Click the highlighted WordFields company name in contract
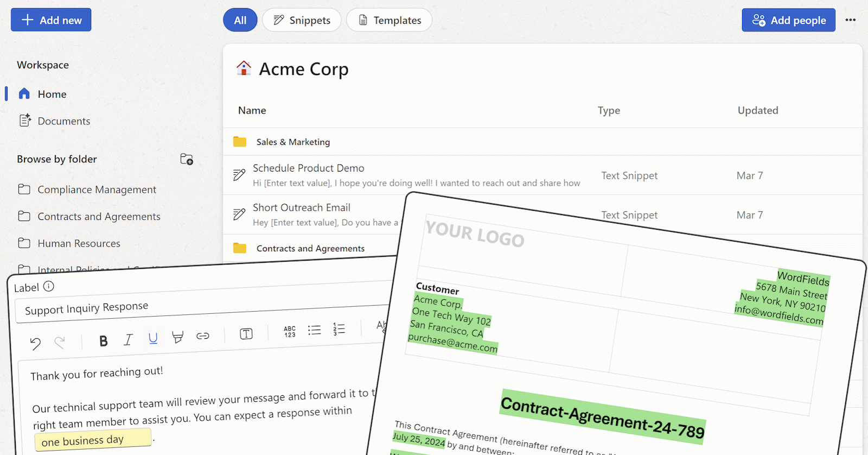 [803, 279]
